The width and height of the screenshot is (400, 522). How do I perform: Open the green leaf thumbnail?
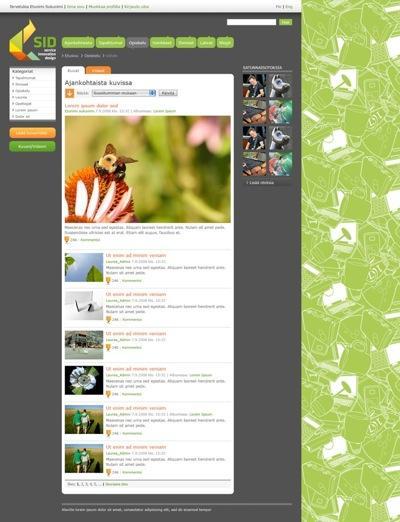84,267
